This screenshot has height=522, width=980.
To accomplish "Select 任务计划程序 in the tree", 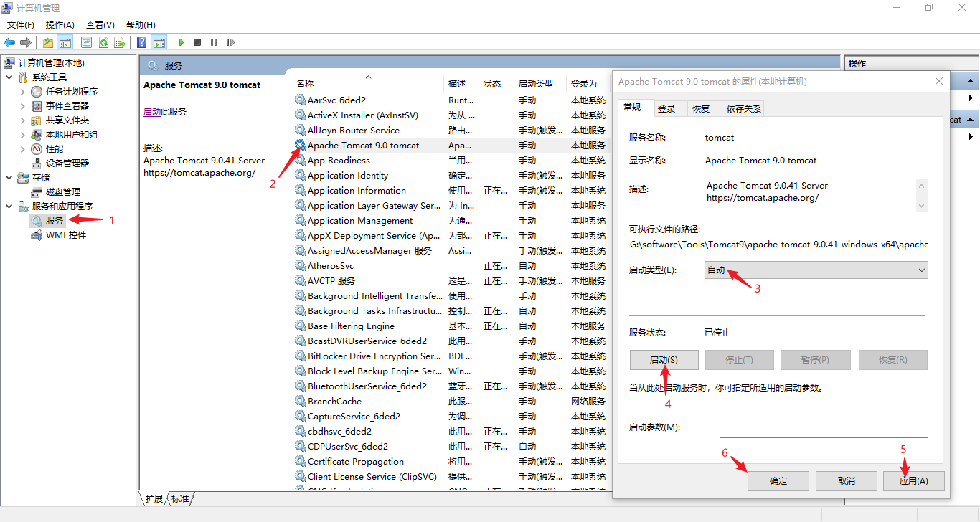I will click(72, 91).
